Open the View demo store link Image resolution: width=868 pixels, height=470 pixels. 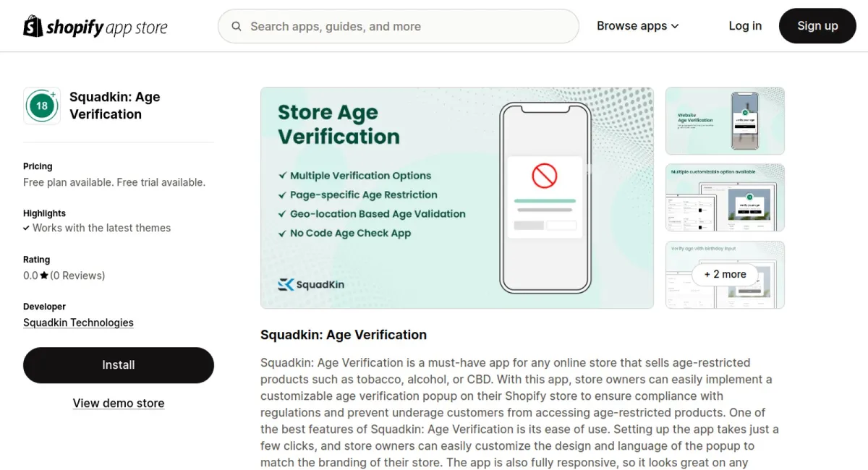(x=119, y=403)
